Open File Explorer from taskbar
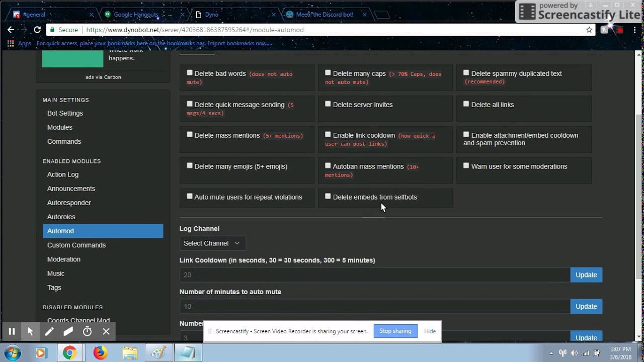644x362 pixels. tap(129, 353)
